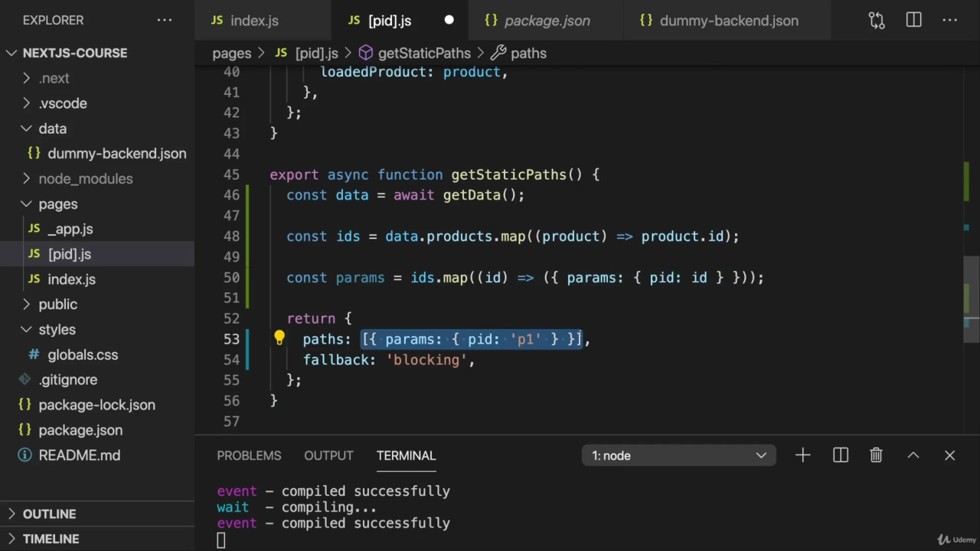980x551 pixels.
Task: Switch to the package.json editor tab
Action: (545, 21)
